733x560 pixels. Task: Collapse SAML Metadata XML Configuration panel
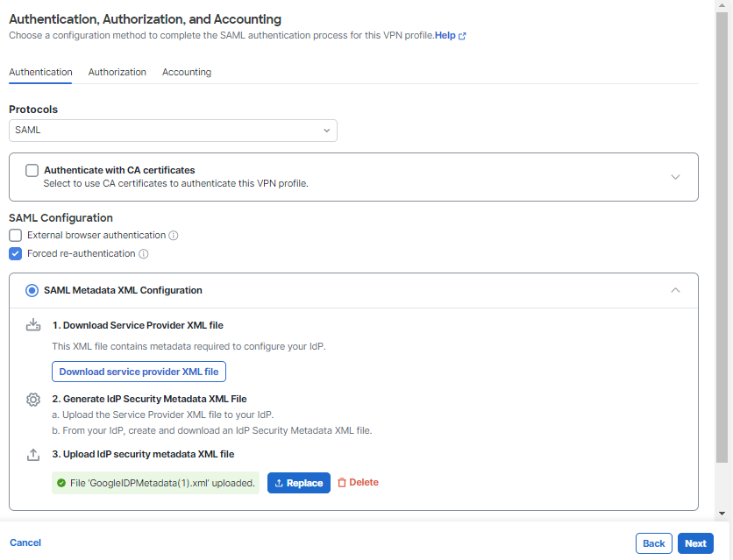[x=675, y=290]
